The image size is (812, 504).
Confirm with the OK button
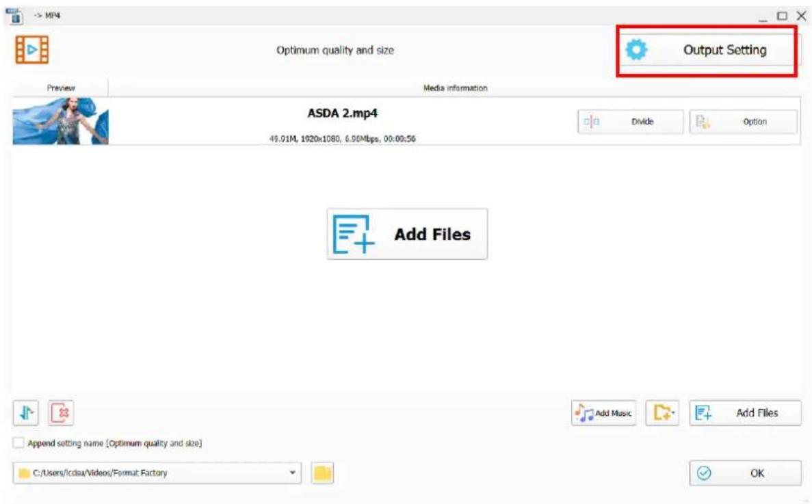click(x=745, y=473)
